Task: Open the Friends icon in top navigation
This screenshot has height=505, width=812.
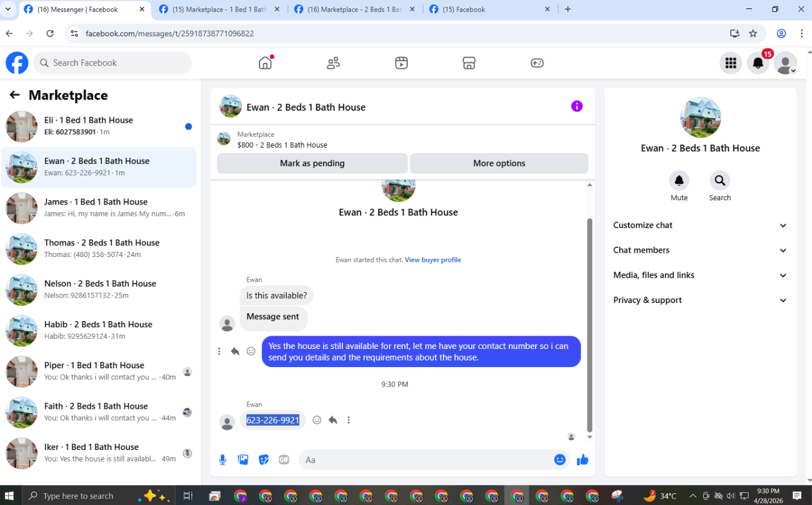Action: [x=333, y=63]
